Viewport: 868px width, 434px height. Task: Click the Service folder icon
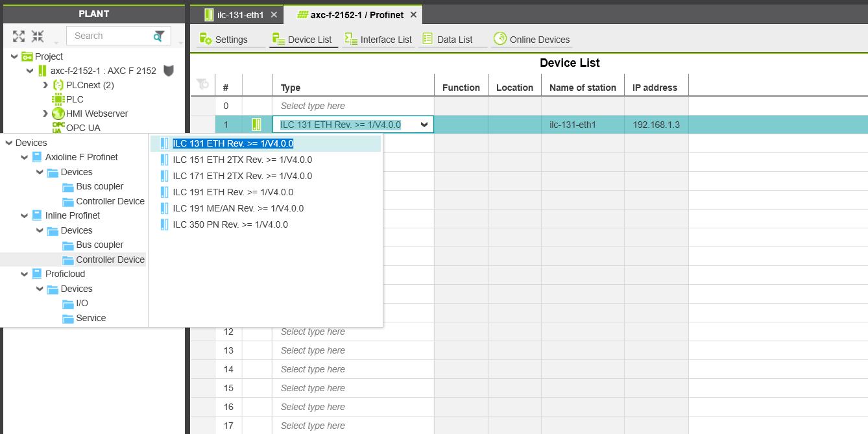pyautogui.click(x=68, y=319)
